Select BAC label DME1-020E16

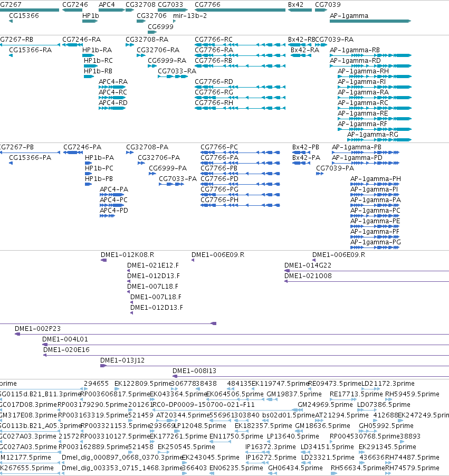tap(66, 350)
